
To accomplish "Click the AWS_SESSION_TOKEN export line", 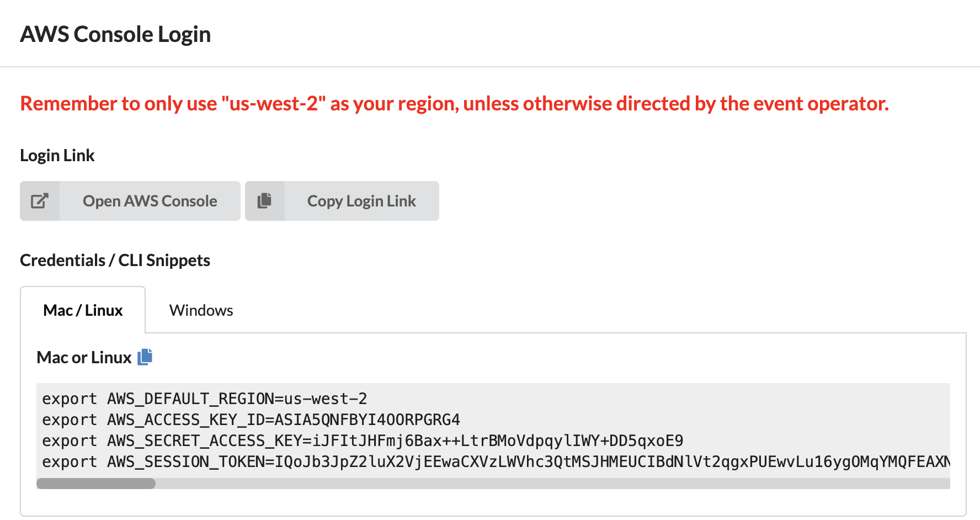I will [x=496, y=461].
